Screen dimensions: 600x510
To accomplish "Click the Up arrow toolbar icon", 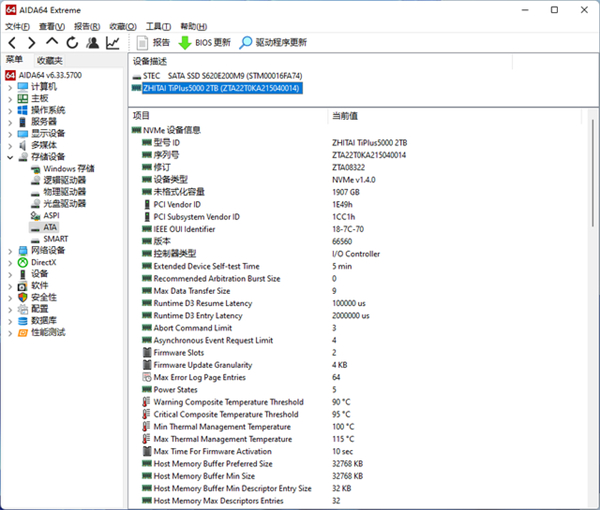I will (x=52, y=43).
